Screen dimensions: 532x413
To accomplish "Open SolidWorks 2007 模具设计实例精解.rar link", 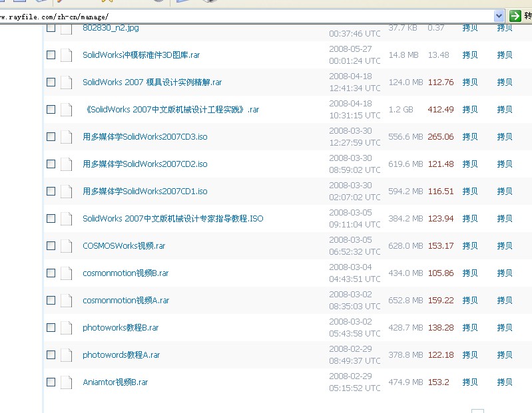I will click(x=152, y=82).
